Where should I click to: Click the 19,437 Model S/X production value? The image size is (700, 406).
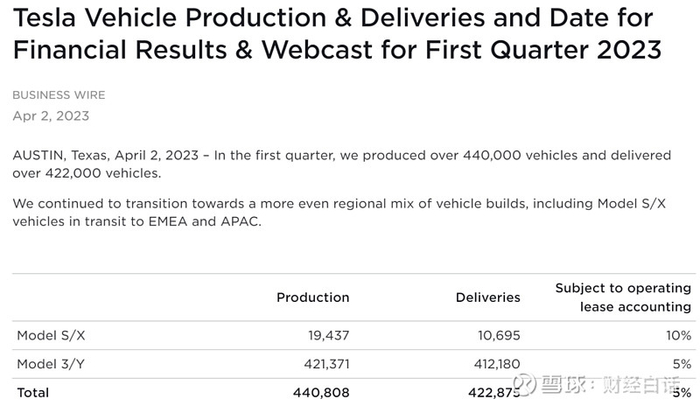[323, 334]
